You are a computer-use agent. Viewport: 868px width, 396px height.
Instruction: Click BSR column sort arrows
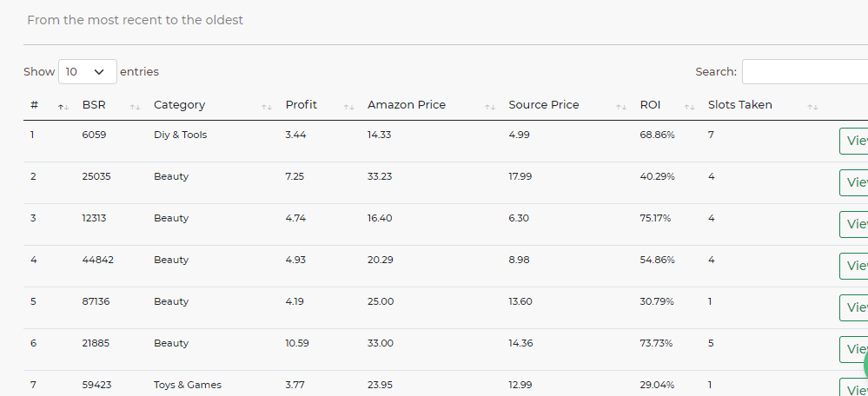pos(135,108)
